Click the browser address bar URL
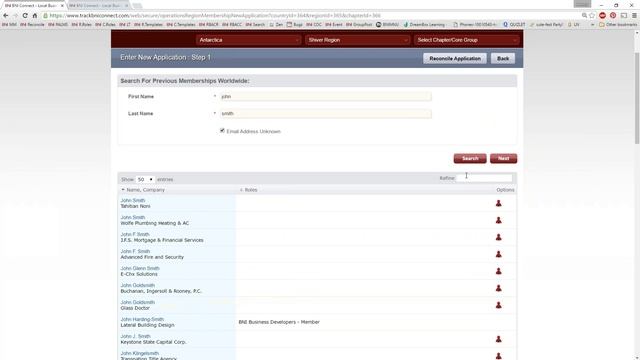This screenshot has height=360, width=640. (215, 16)
